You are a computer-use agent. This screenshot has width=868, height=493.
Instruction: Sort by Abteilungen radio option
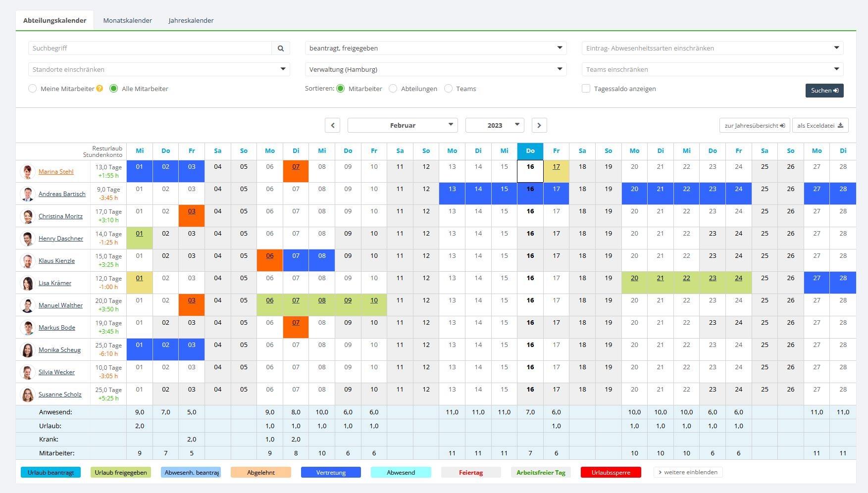[393, 89]
